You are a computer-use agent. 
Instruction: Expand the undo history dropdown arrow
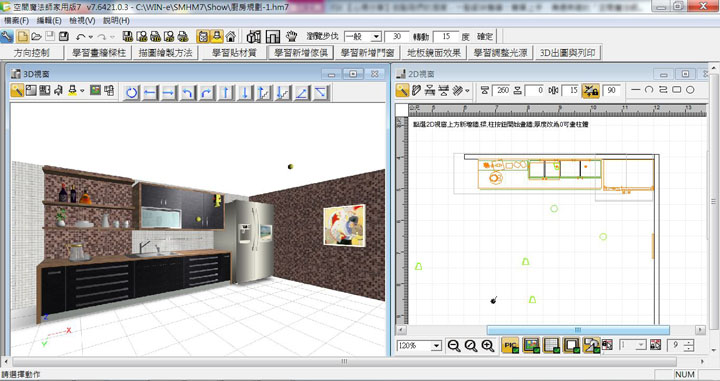[x=91, y=37]
